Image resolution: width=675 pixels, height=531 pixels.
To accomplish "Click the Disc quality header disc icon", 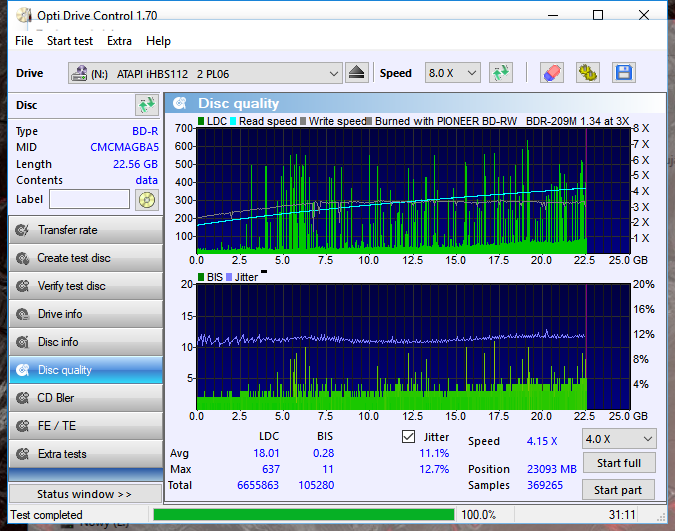I will [180, 103].
